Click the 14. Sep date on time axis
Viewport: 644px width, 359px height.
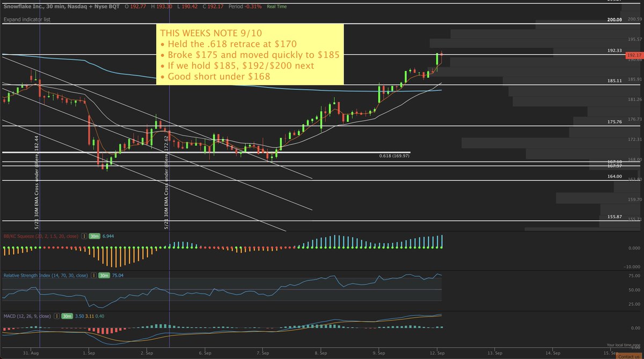[x=553, y=353]
